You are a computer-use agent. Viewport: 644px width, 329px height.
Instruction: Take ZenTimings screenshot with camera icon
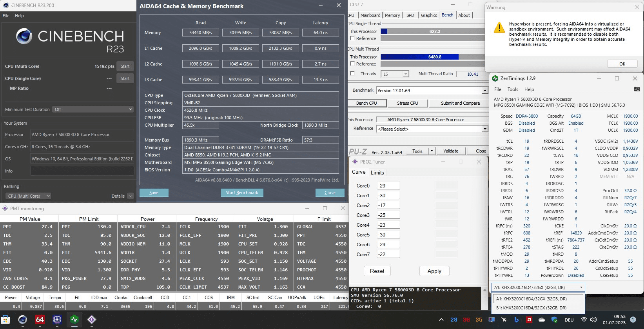click(x=637, y=89)
